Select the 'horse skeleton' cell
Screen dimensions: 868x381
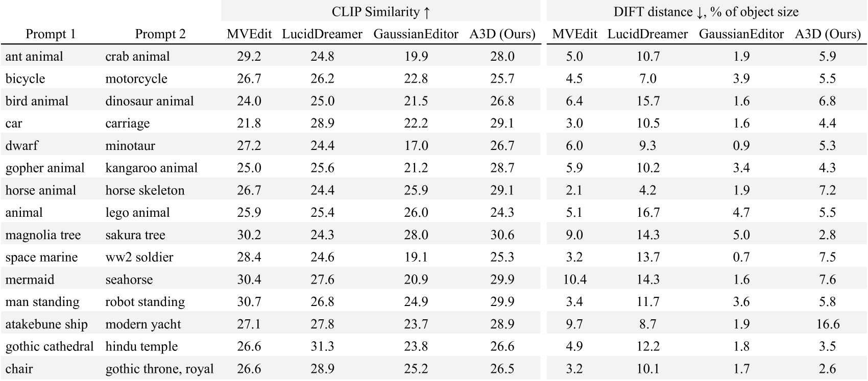click(x=145, y=190)
